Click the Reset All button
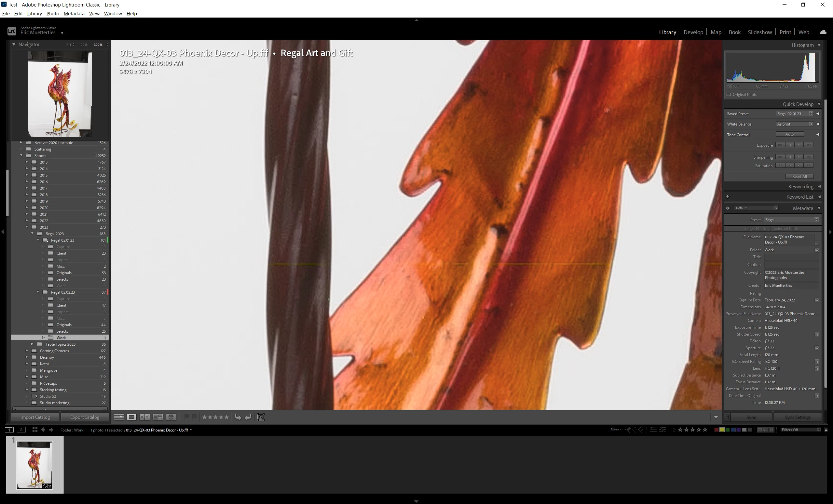 799,176
